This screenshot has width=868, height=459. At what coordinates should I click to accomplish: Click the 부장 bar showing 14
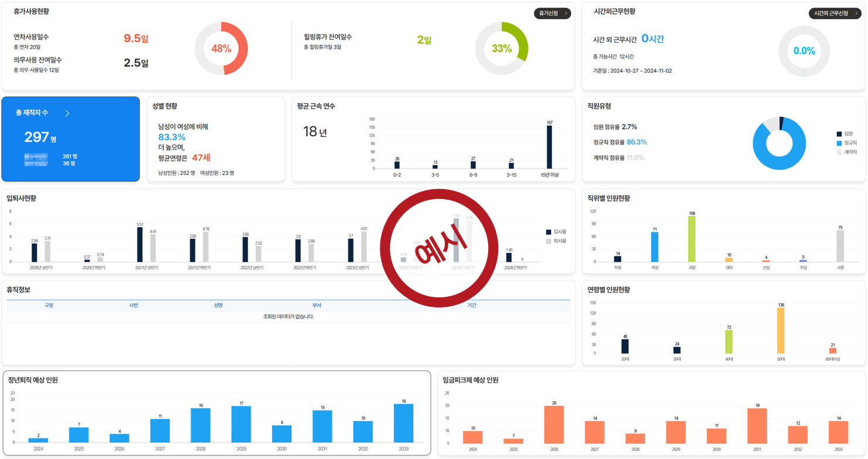click(x=617, y=259)
